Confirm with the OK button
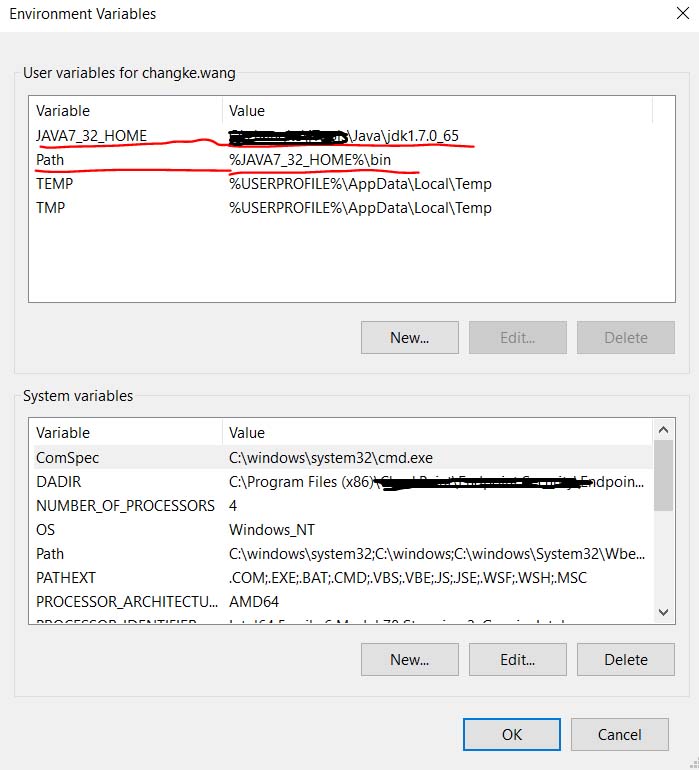 click(511, 735)
